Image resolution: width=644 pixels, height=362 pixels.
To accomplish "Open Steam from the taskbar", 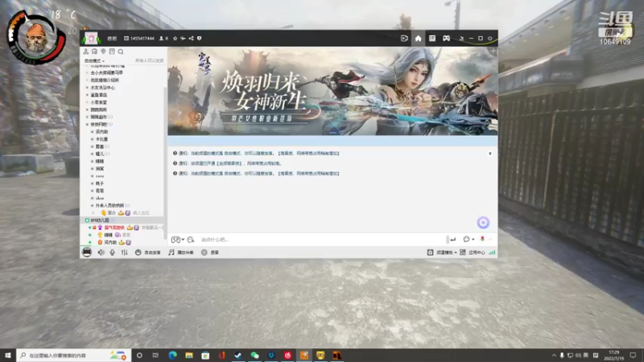I will [x=238, y=355].
